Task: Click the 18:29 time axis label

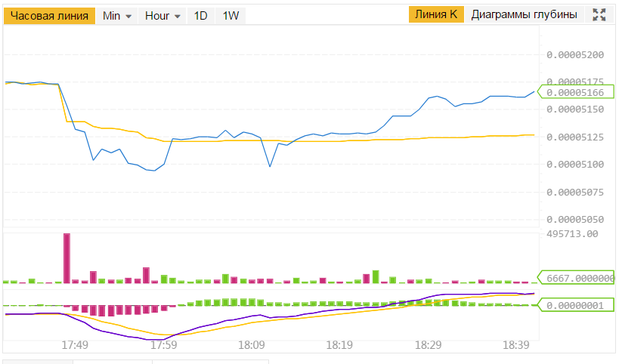Action: [x=429, y=344]
